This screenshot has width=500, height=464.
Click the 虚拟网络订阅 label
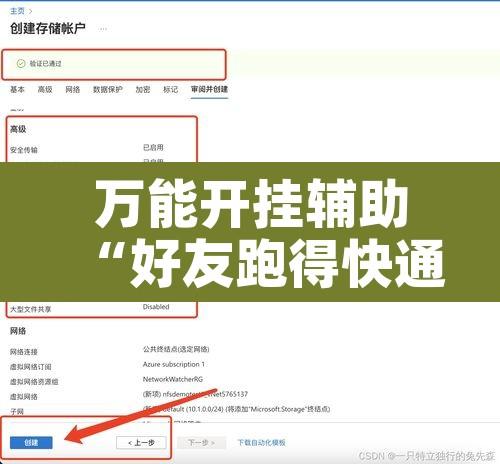pos(31,367)
